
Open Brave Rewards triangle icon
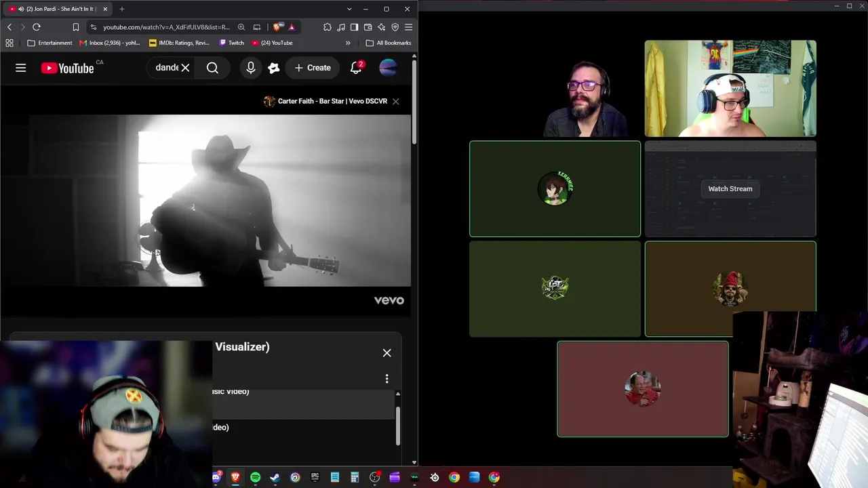click(292, 27)
